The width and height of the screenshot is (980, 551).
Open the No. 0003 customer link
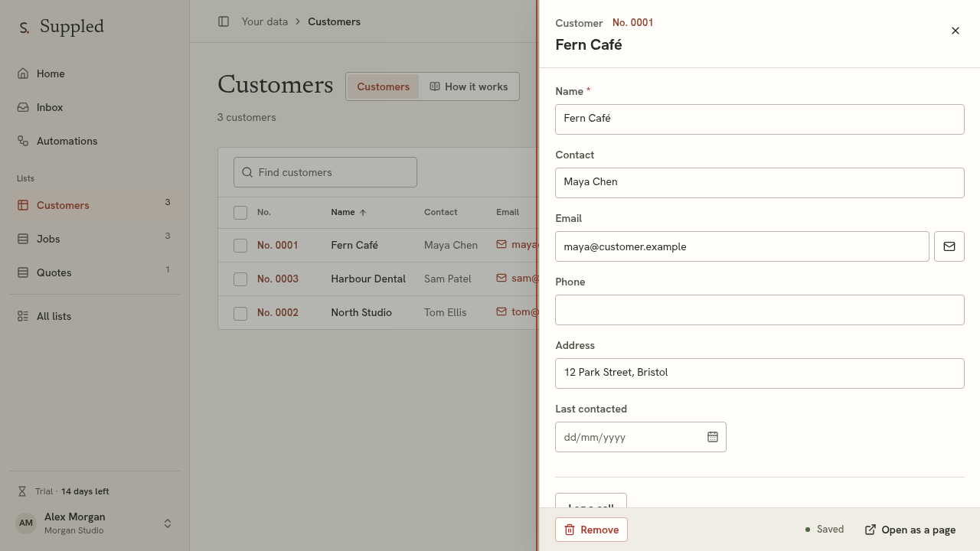278,279
